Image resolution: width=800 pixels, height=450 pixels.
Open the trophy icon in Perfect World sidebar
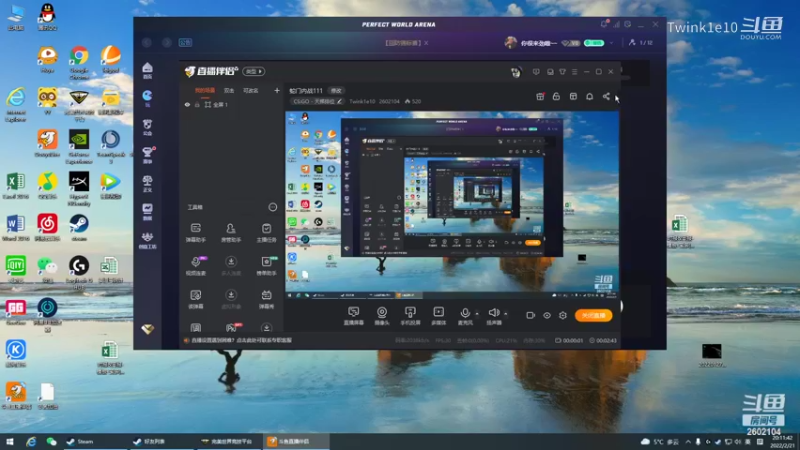point(147,155)
